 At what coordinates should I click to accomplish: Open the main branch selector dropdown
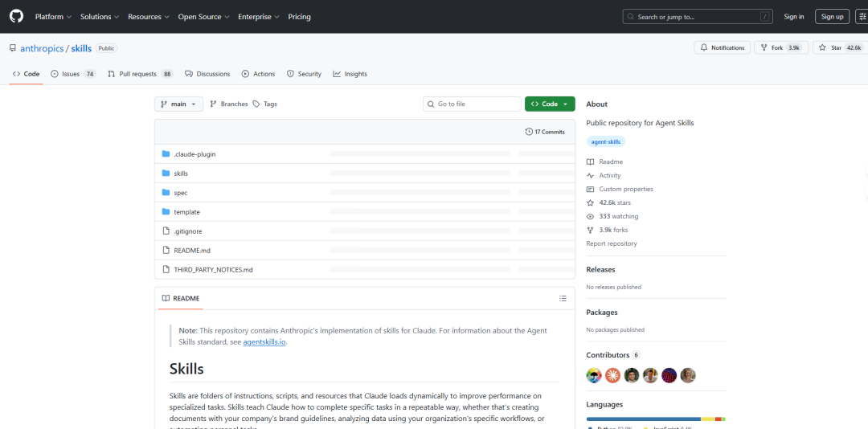[x=178, y=104]
